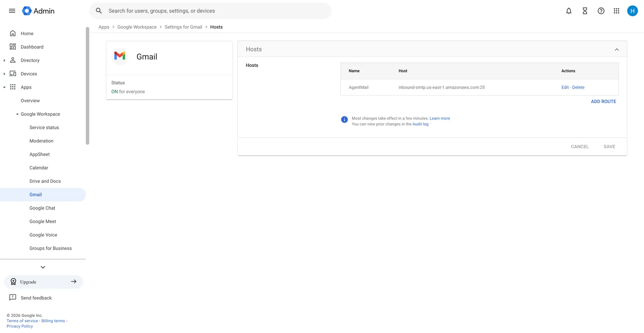Click the Home icon in sidebar

point(13,33)
